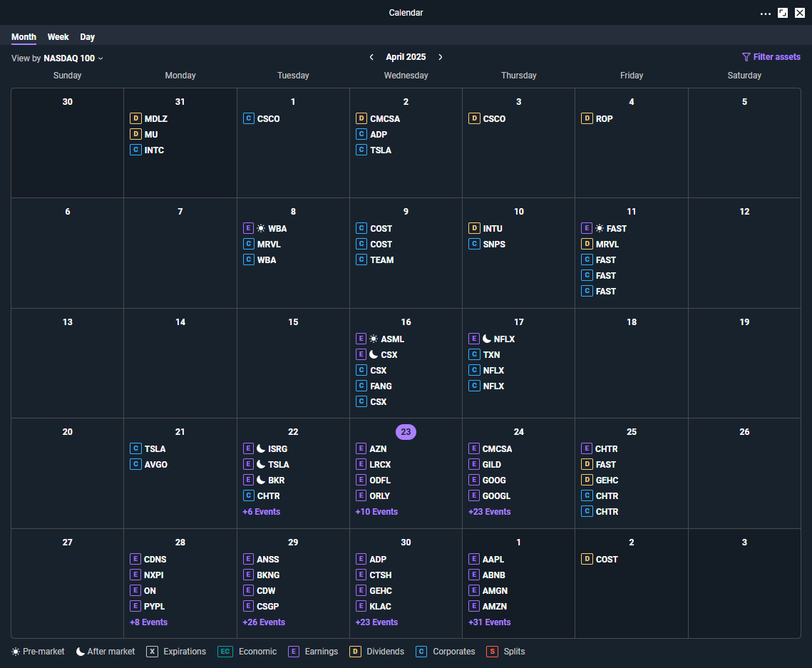Image resolution: width=812 pixels, height=668 pixels.
Task: Click earnings icon beside AAPL on May 1
Action: pos(474,559)
